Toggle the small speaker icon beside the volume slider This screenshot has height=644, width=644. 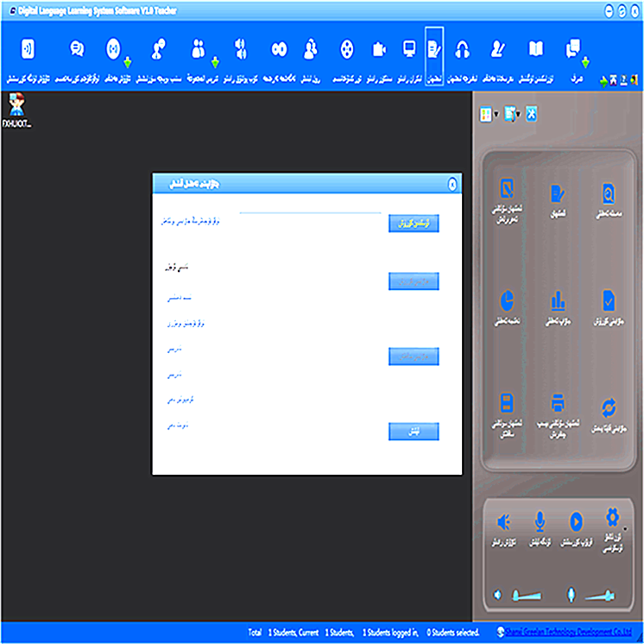coord(497,595)
